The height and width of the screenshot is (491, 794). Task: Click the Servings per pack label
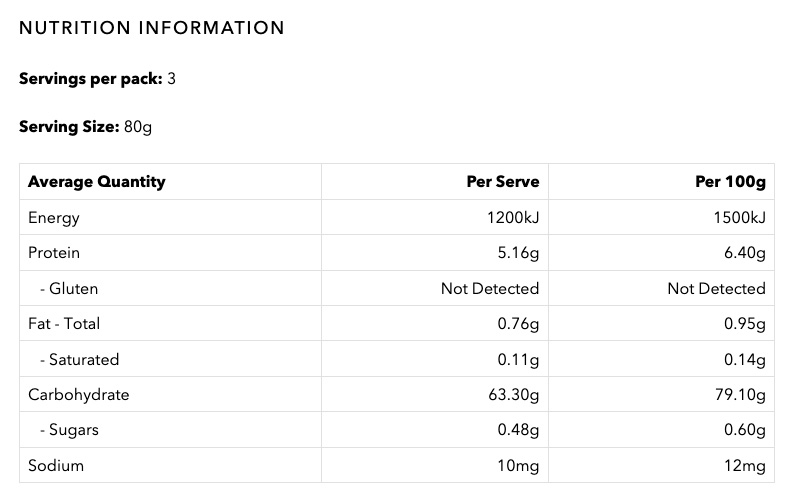click(91, 78)
